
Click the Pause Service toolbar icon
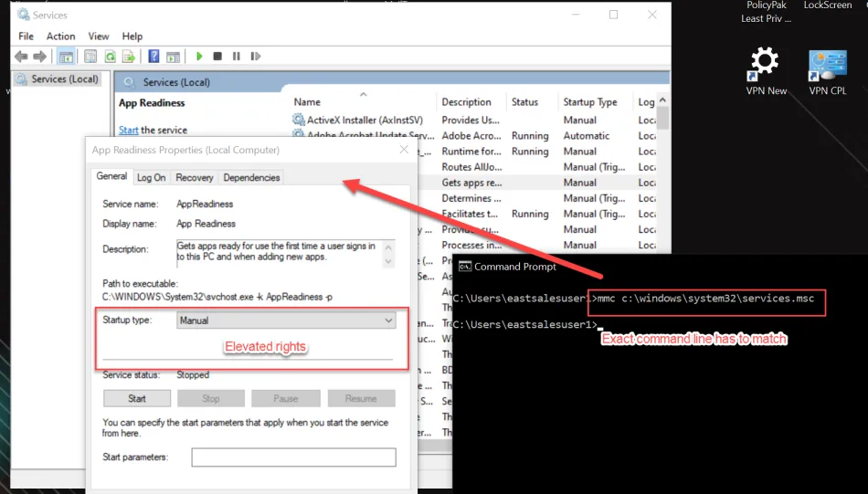(x=236, y=57)
